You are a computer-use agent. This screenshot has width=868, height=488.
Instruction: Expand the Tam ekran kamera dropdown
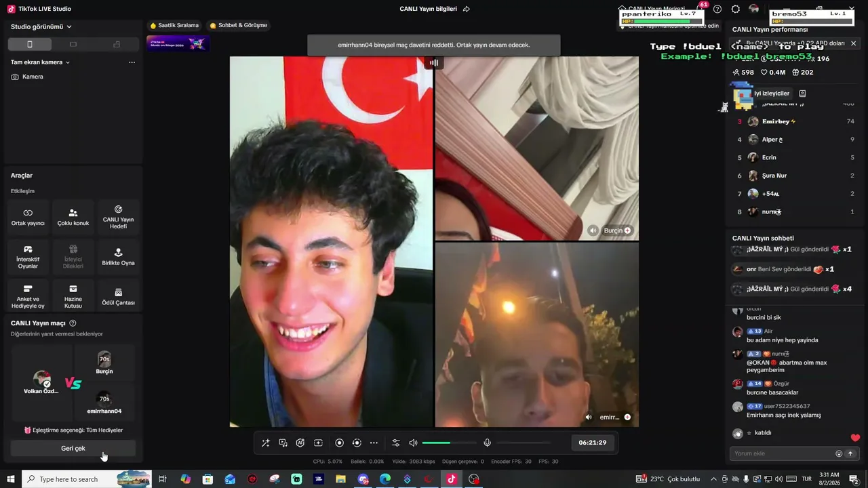pyautogui.click(x=41, y=62)
